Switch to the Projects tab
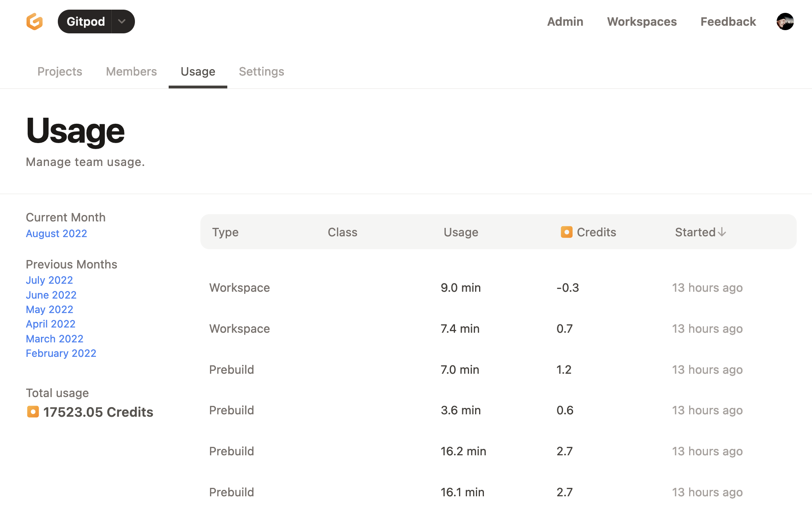This screenshot has height=520, width=812. [60, 72]
